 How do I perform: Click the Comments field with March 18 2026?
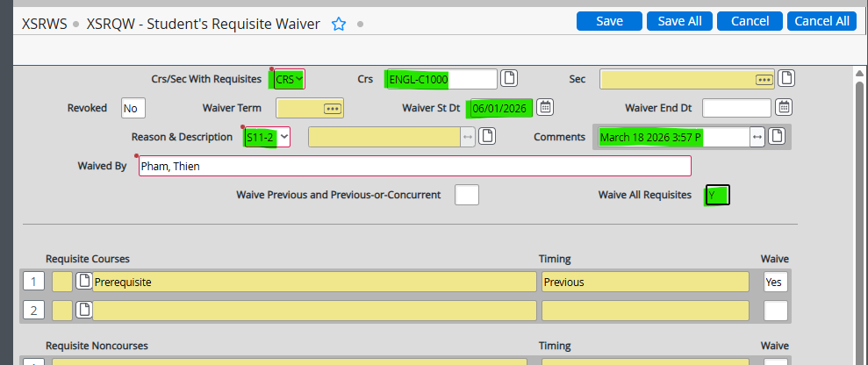pyautogui.click(x=674, y=137)
